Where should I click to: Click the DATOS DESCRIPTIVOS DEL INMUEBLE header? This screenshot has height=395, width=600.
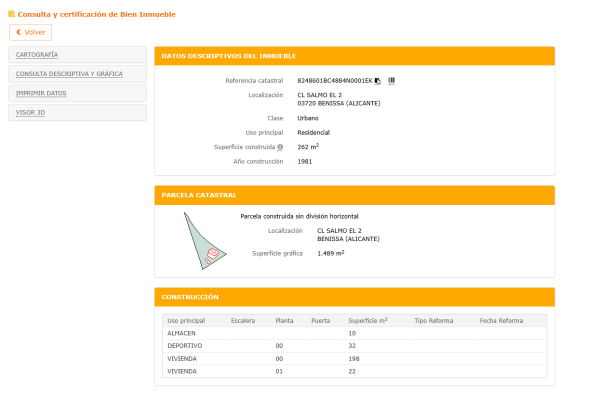(x=354, y=56)
